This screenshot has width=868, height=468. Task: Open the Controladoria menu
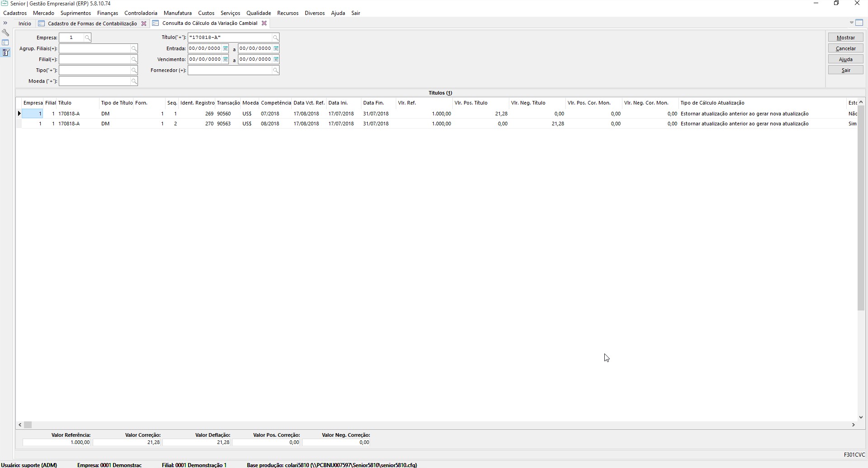coord(141,13)
